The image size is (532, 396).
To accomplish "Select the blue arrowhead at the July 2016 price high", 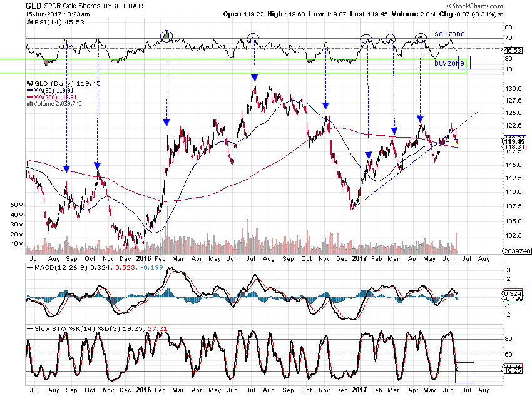I will 254,78.
